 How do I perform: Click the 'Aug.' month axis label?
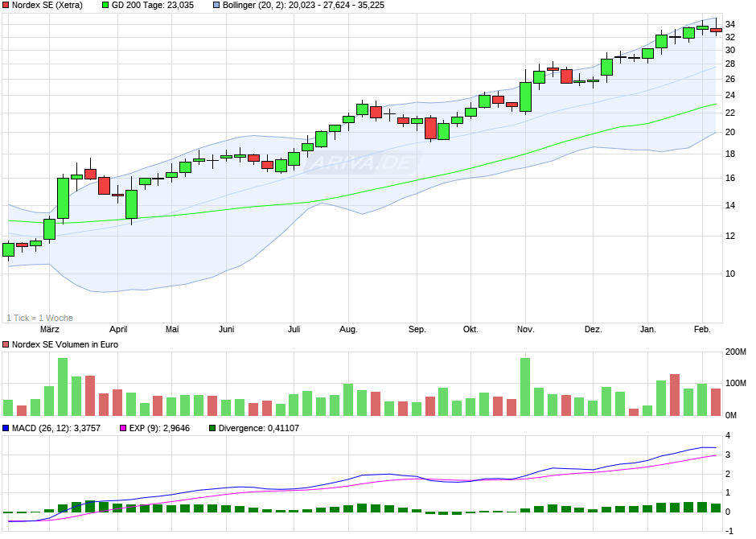coord(348,329)
